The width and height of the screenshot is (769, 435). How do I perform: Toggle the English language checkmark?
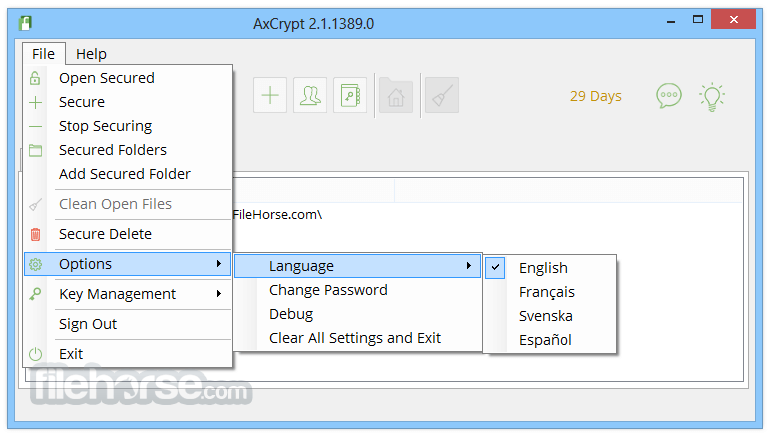[495, 268]
